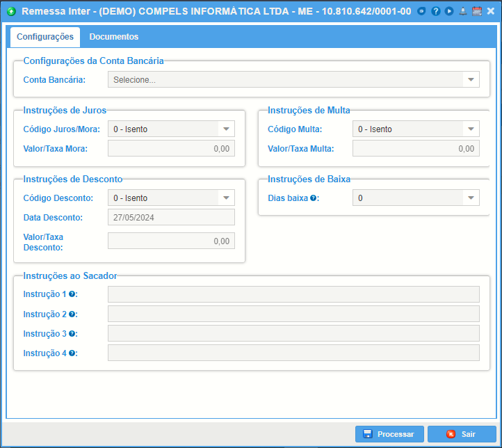Click the 'Instruções de Juros' group title
502x448 pixels.
point(65,110)
